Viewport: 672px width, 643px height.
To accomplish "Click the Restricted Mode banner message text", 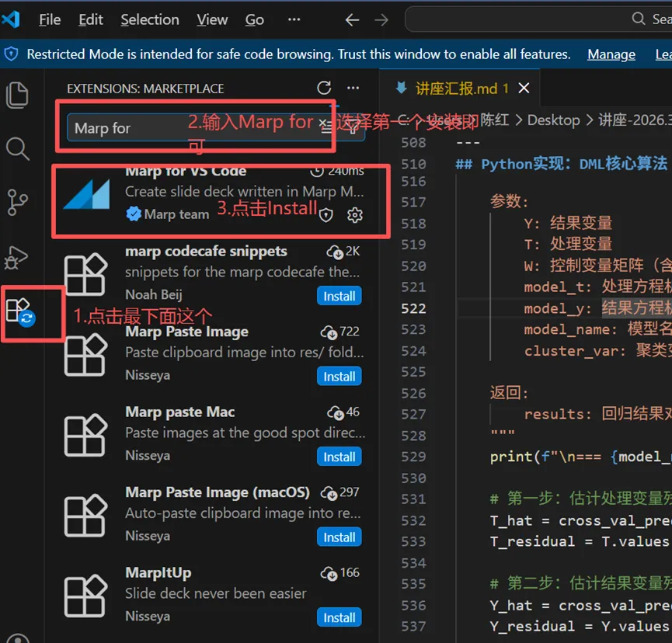I will tap(298, 54).
